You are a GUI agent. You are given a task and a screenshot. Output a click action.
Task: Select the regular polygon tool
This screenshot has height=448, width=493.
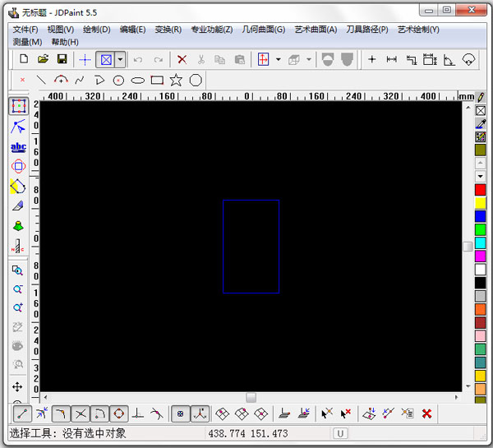[196, 80]
